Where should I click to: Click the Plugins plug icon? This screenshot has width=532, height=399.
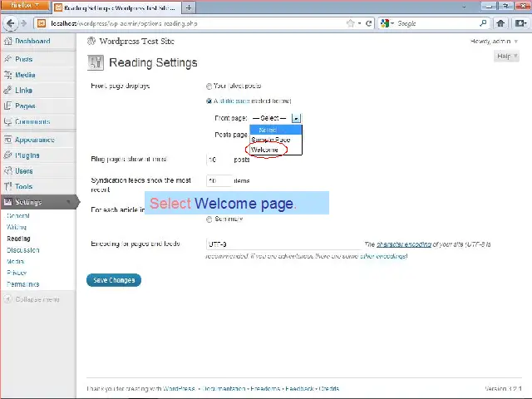coord(7,155)
